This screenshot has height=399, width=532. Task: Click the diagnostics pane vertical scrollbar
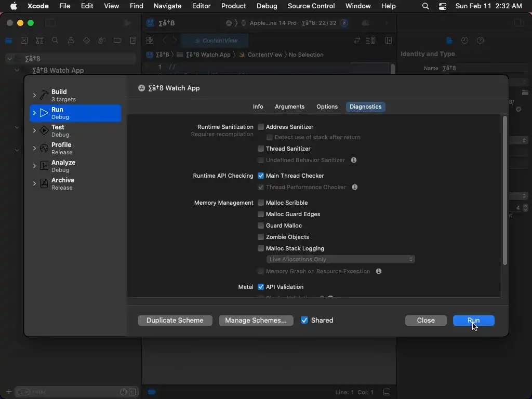point(505,191)
